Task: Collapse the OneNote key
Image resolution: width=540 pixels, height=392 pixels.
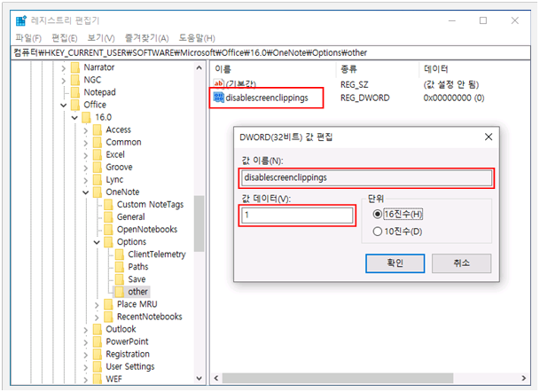Action: coord(86,192)
